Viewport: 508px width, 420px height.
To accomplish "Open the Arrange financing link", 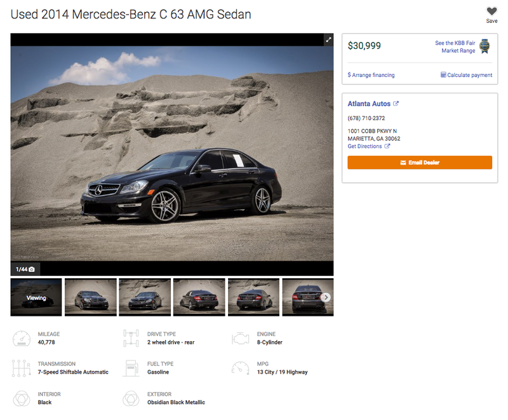I will click(371, 75).
